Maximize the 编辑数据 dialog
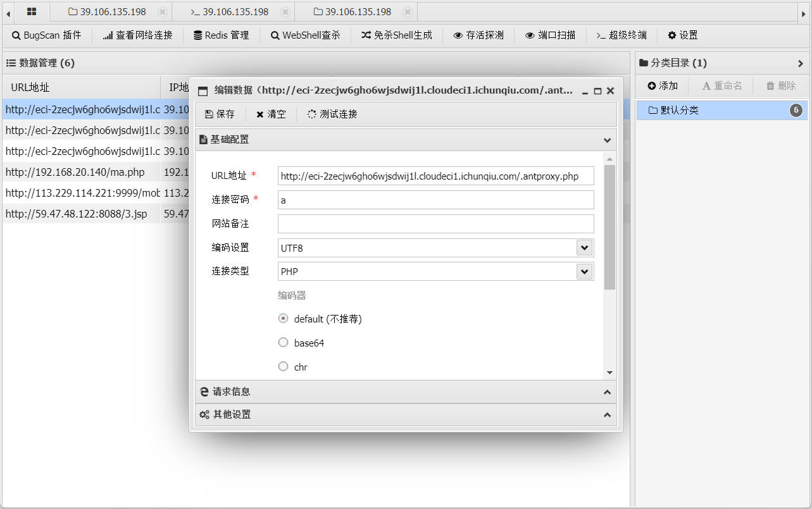 597,91
